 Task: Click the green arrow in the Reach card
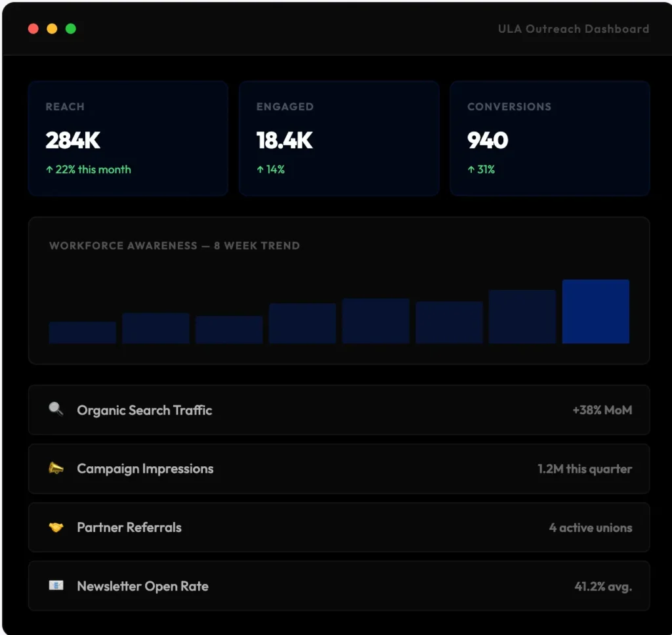coord(49,169)
